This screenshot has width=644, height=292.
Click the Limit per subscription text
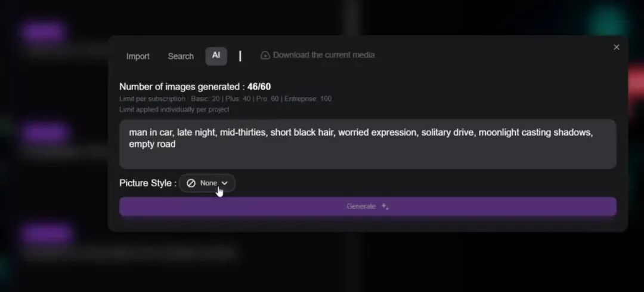tap(153, 99)
